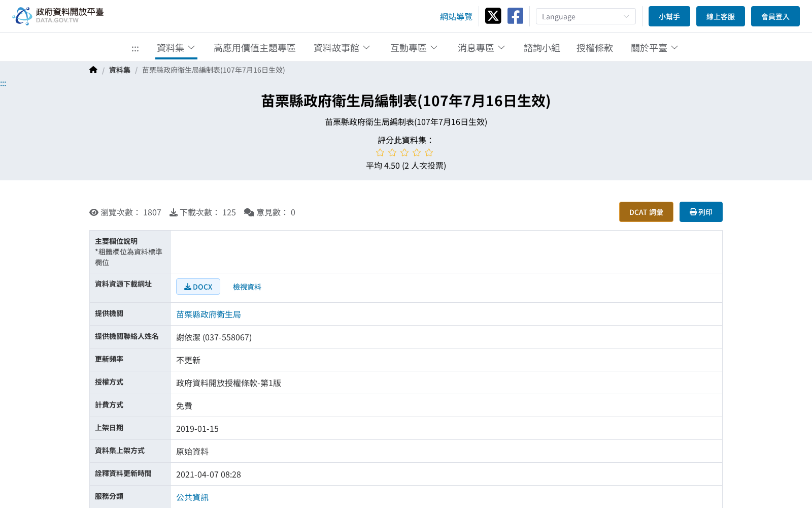Image resolution: width=812 pixels, height=508 pixels.
Task: Click the 不更新 update frequency value
Action: (x=188, y=360)
